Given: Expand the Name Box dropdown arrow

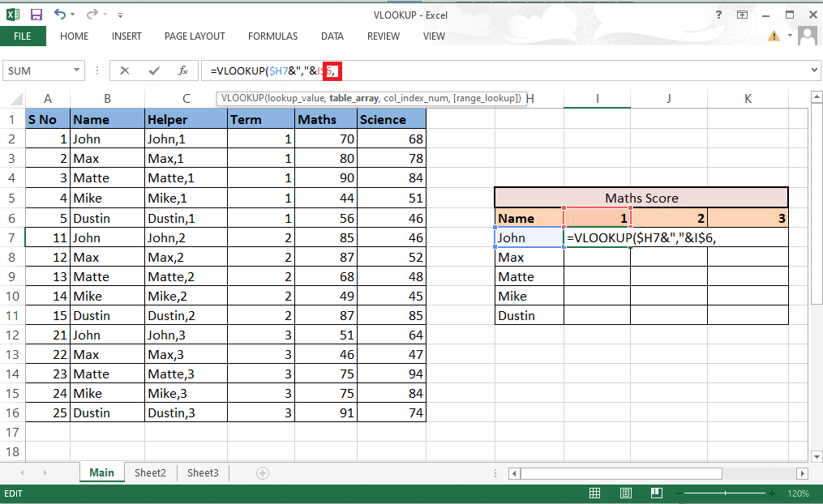Looking at the screenshot, I should [77, 70].
